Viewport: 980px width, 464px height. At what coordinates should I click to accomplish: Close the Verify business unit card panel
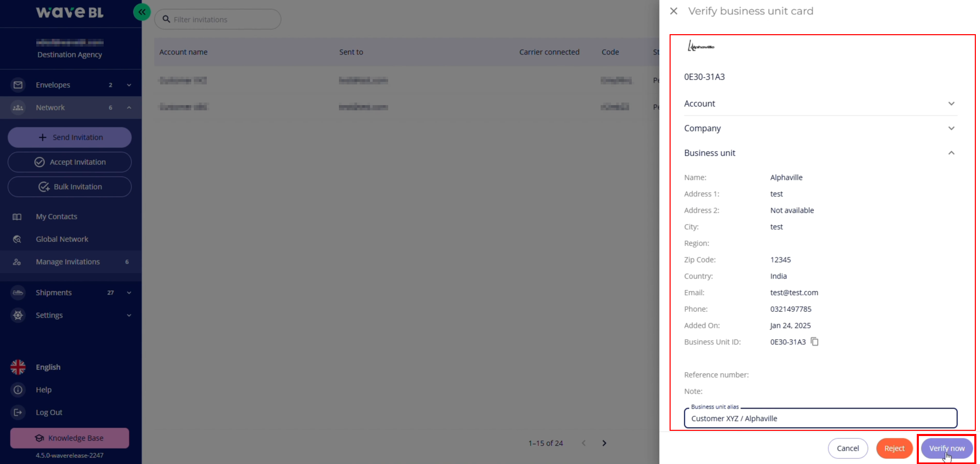click(x=674, y=11)
